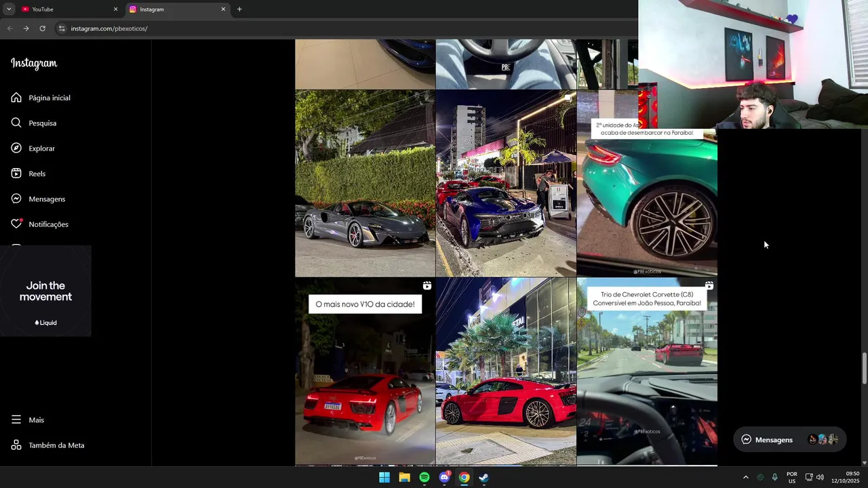Open the Notificações heart icon
This screenshot has width=868, height=488.
(16, 224)
